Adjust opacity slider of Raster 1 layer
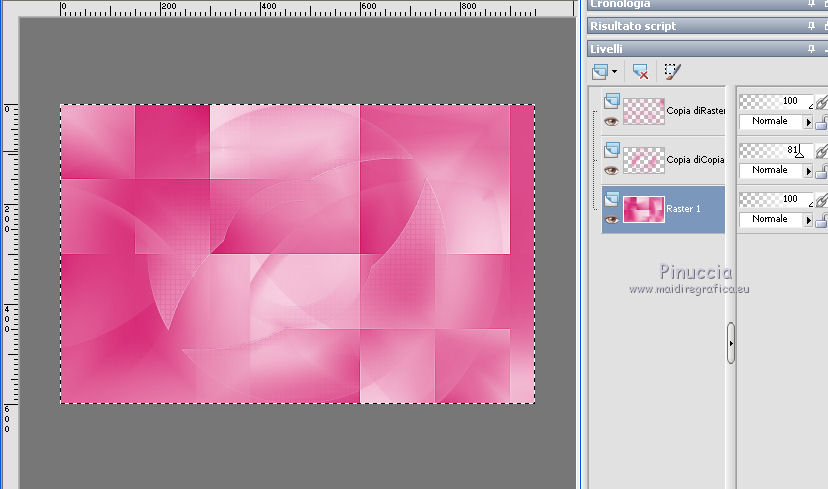This screenshot has height=489, width=828. 776,200
